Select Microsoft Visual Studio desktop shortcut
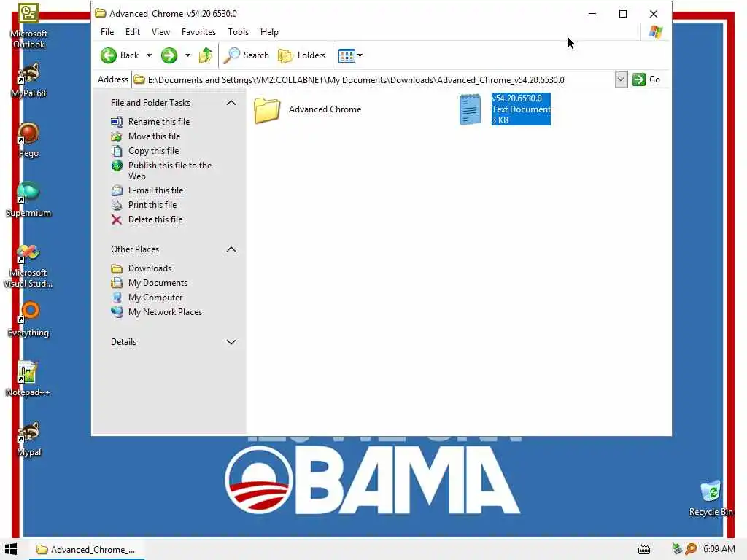This screenshot has width=747, height=560. 28,265
